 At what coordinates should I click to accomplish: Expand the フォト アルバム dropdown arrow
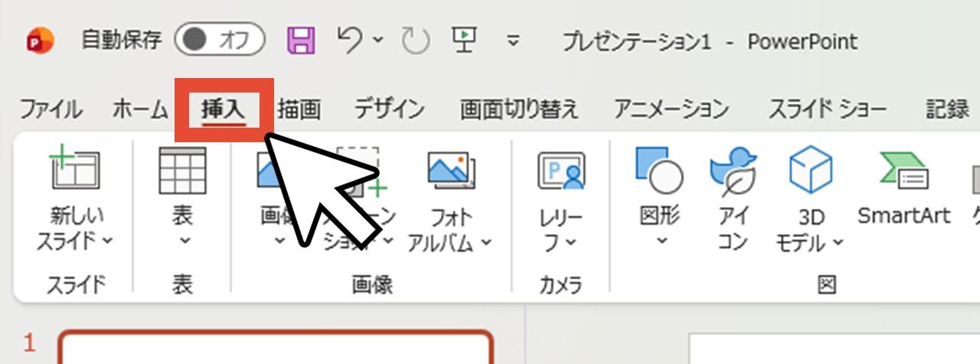[x=486, y=244]
